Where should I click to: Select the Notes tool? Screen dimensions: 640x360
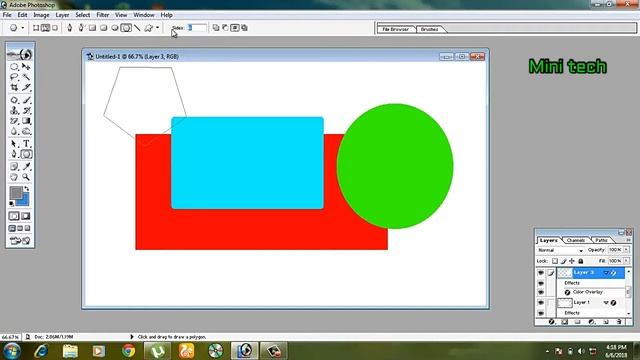[x=14, y=167]
